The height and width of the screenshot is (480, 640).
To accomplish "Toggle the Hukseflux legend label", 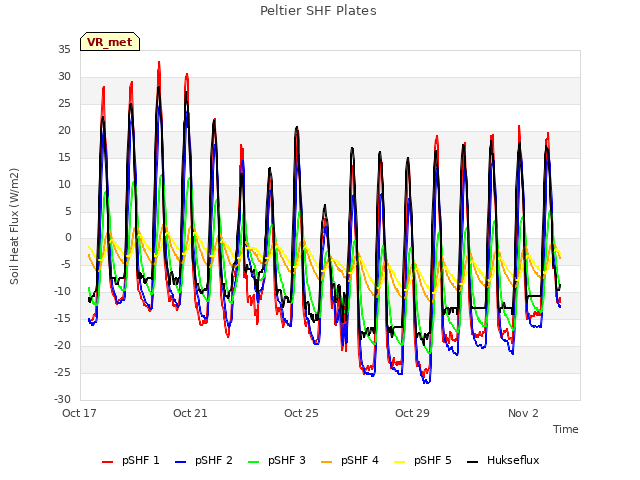I will [x=513, y=460].
